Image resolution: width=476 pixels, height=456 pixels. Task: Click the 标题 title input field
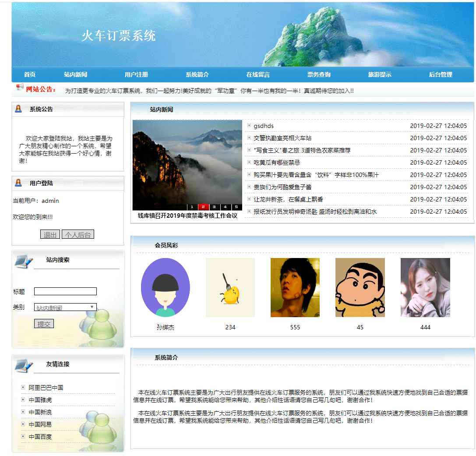coord(65,291)
